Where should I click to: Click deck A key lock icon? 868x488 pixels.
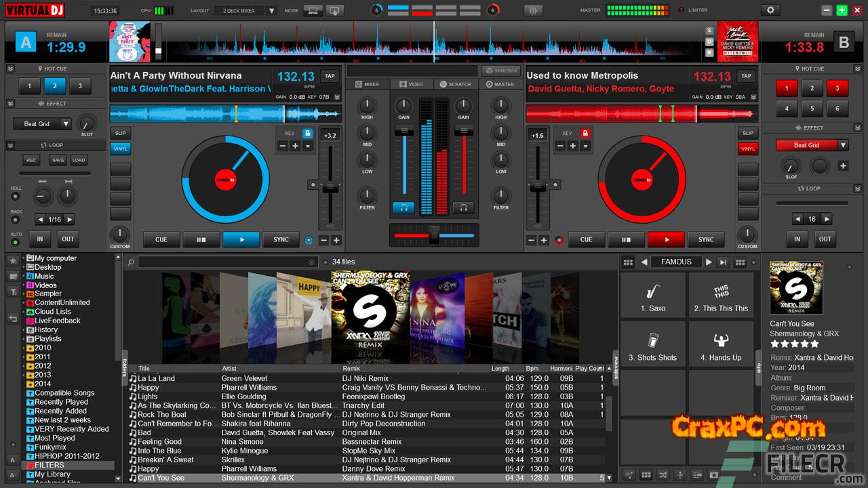[x=307, y=133]
